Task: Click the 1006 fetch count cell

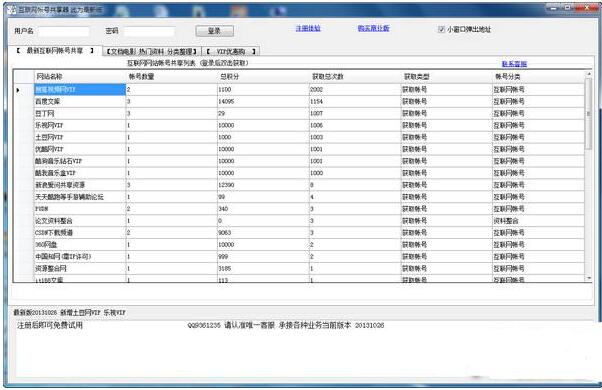Action: 355,126
